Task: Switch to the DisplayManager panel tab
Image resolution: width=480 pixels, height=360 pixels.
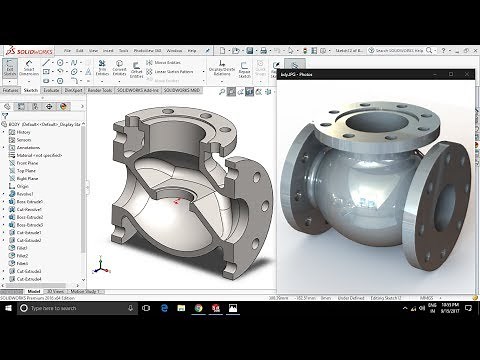Action: [x=63, y=107]
